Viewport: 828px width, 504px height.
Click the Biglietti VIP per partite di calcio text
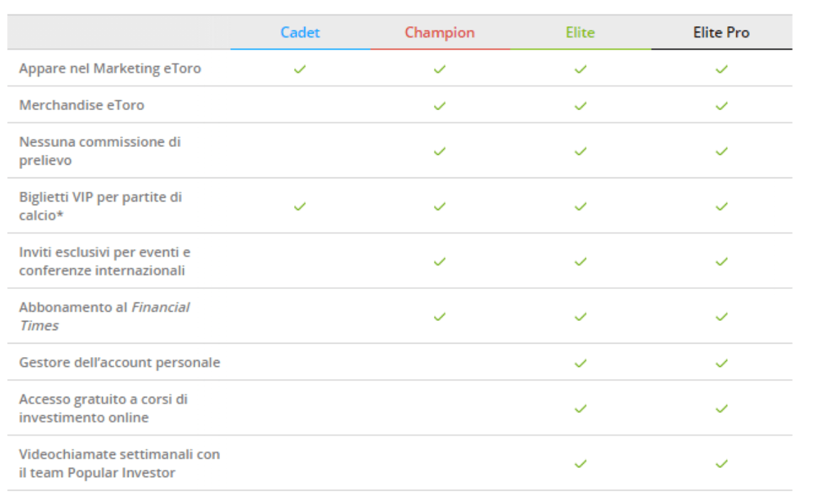pos(100,206)
